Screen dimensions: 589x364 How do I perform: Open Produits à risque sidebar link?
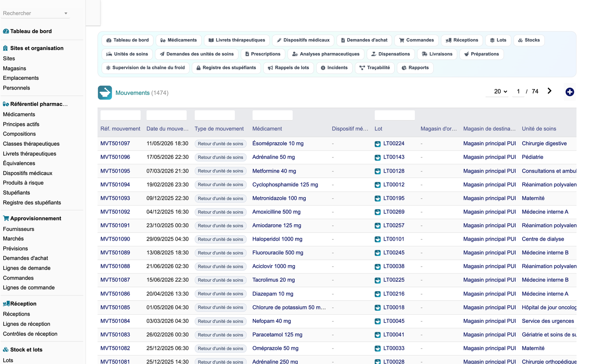coord(23,183)
